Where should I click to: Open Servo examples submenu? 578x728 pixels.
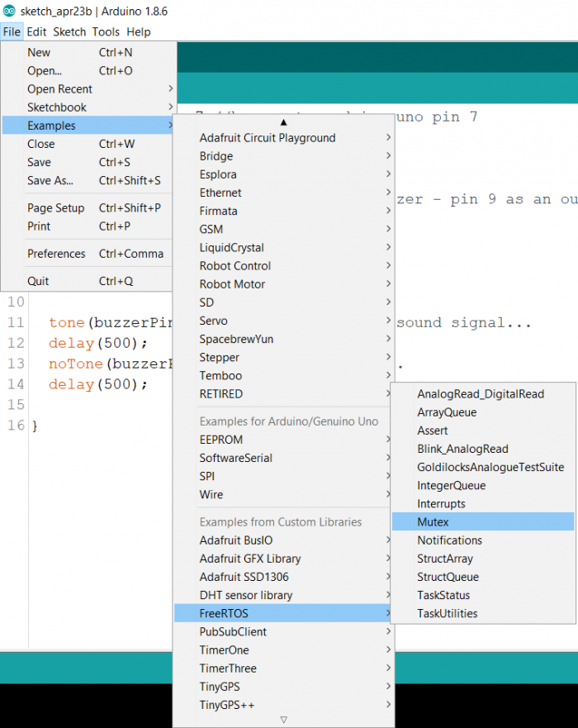284,321
